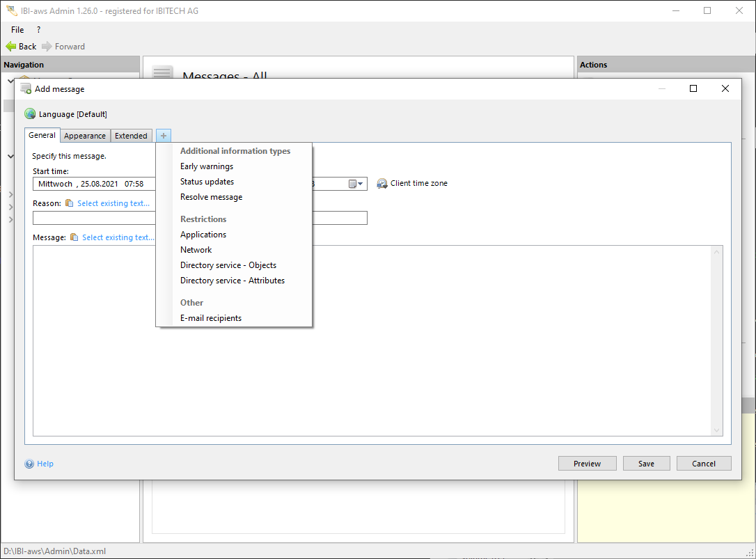Click the blue Help question icon

[x=29, y=464]
